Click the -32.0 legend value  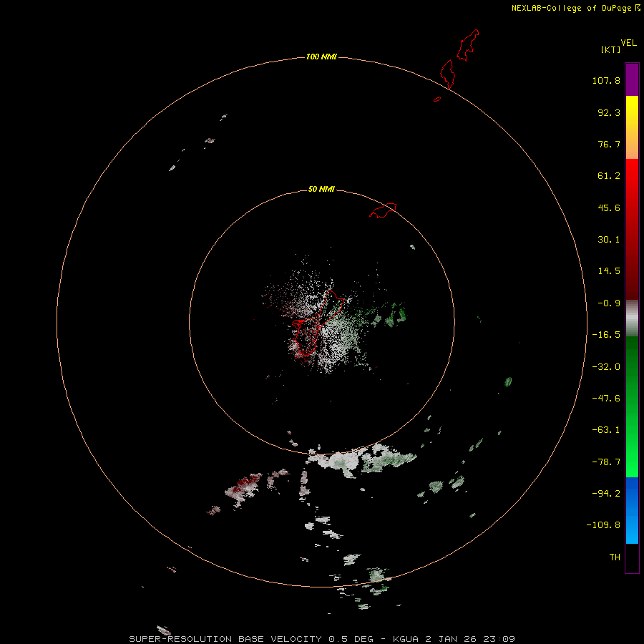click(606, 367)
